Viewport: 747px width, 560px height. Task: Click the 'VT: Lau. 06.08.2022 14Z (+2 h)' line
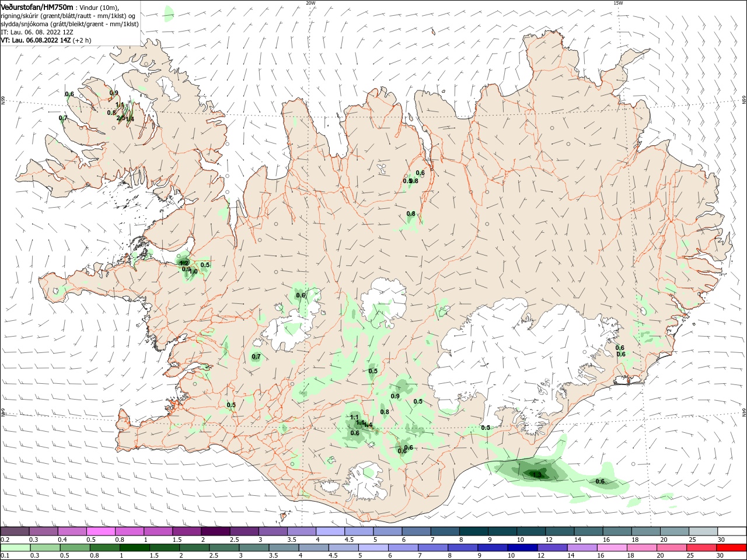(47, 40)
